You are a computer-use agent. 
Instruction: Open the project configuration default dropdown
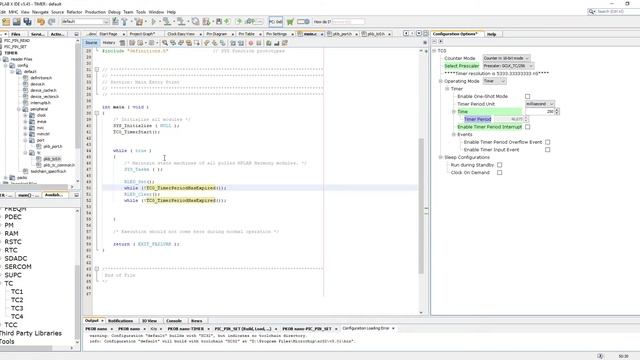coord(85,22)
